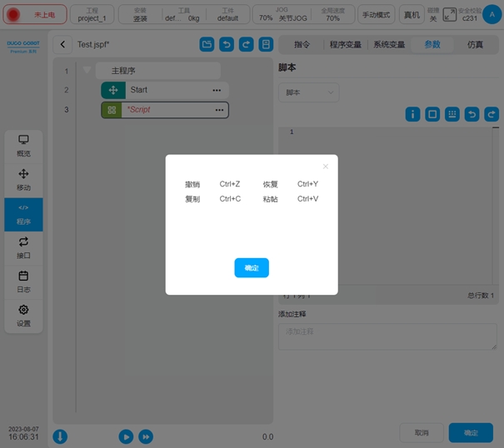Go to the Move (移动) sidebar page
Screen dimensions: 504x448
pyautogui.click(x=23, y=179)
